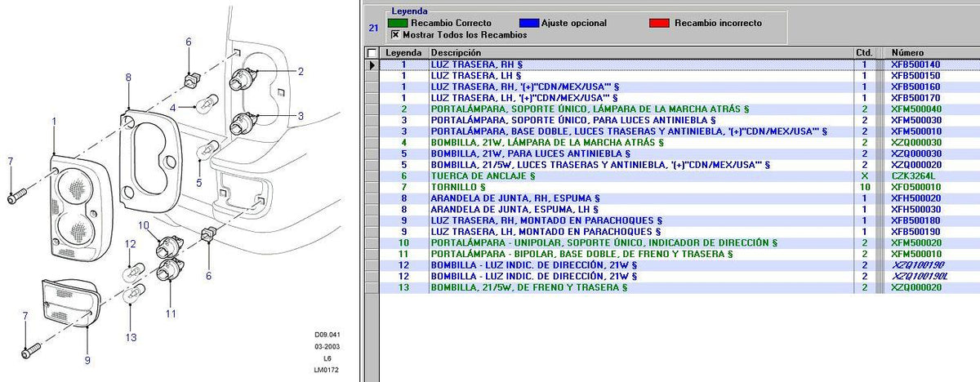980x382 pixels.
Task: Select the TORNILLO row
Action: (680, 186)
